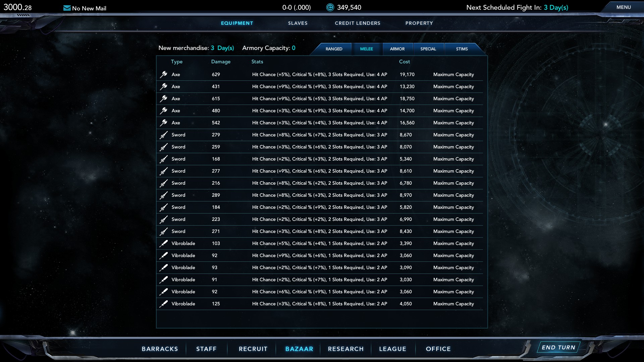Click the stats text of the 3,390 Vibroblade

click(x=320, y=243)
